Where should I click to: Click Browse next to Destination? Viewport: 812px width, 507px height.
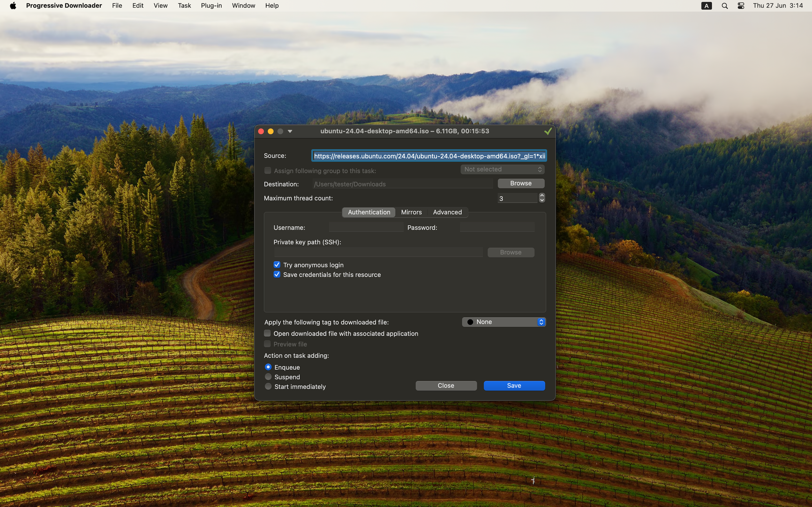[x=520, y=183]
